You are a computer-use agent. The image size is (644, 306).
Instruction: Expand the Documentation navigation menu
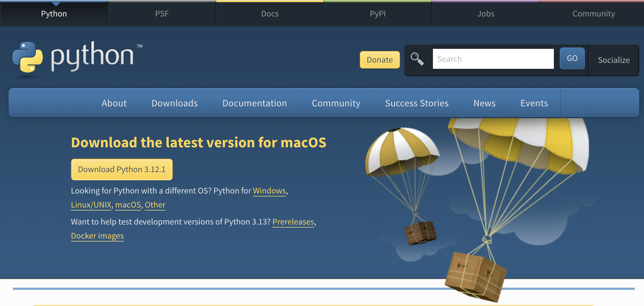255,103
